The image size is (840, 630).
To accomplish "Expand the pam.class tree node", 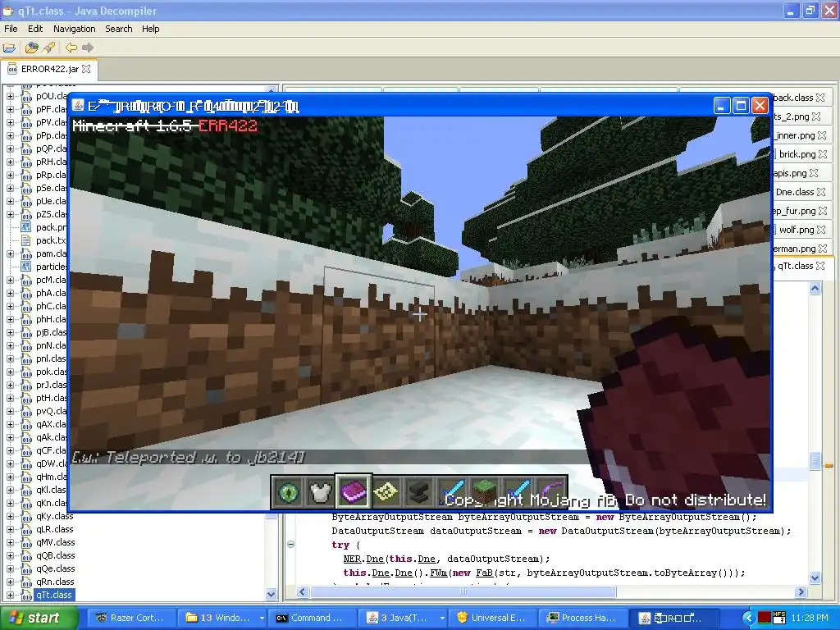I will (x=10, y=254).
